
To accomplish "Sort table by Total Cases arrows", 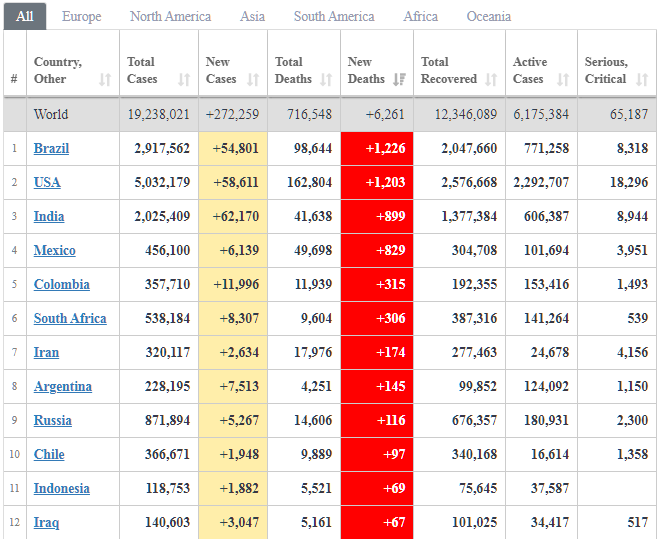I will [184, 80].
